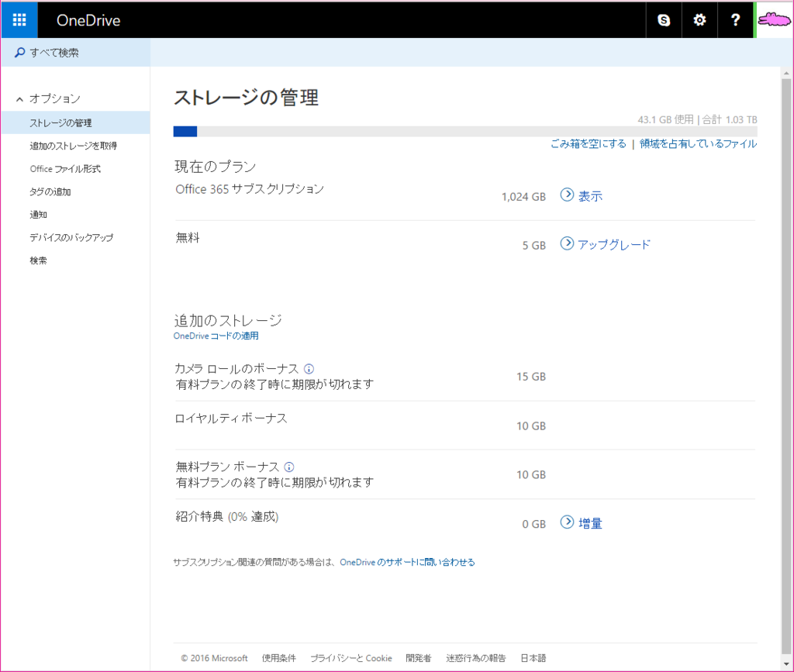Click info icon next to 無料プラン ボーナス
794x672 pixels.
click(x=289, y=467)
